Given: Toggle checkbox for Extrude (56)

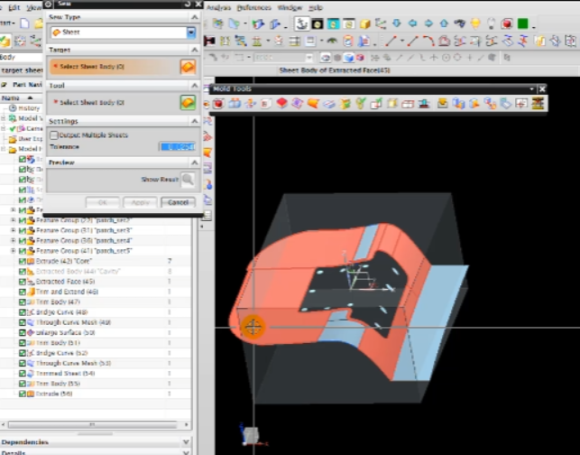Looking at the screenshot, I should [x=22, y=394].
